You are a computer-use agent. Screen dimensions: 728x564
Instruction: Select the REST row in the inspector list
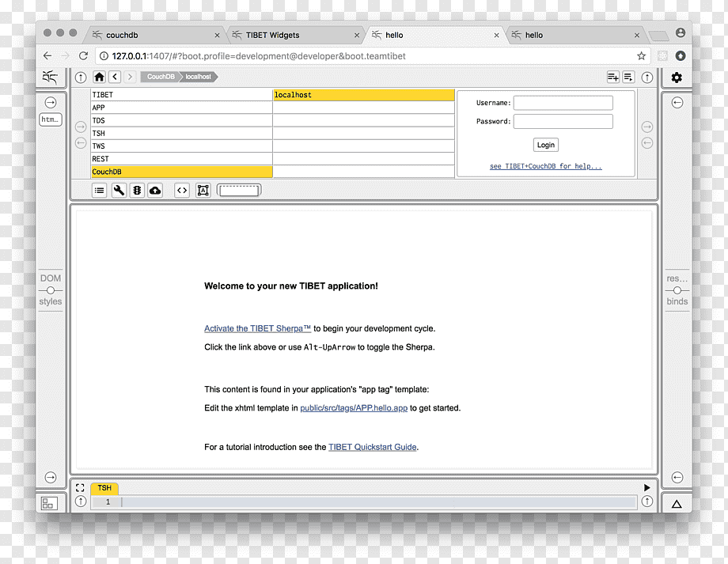tap(181, 159)
